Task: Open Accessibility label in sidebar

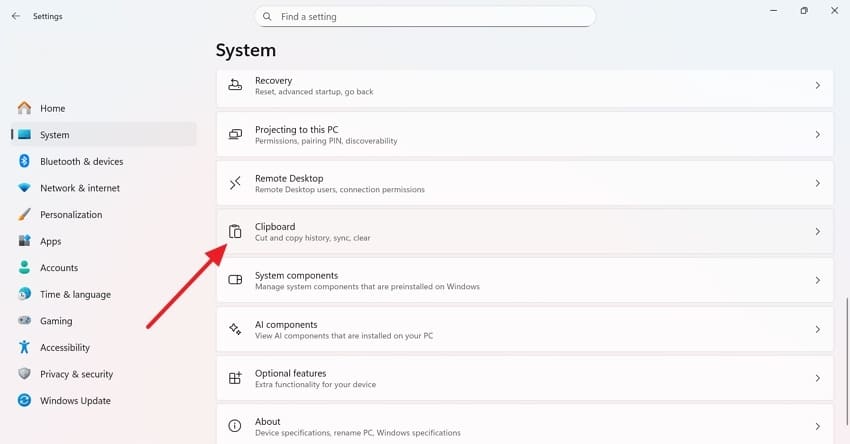Action: (65, 348)
